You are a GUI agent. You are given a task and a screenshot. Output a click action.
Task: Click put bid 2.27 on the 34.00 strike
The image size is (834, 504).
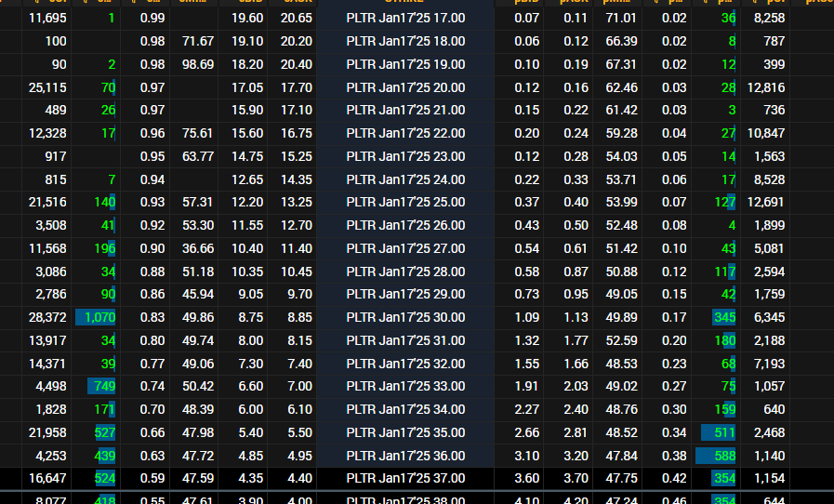[526, 410]
